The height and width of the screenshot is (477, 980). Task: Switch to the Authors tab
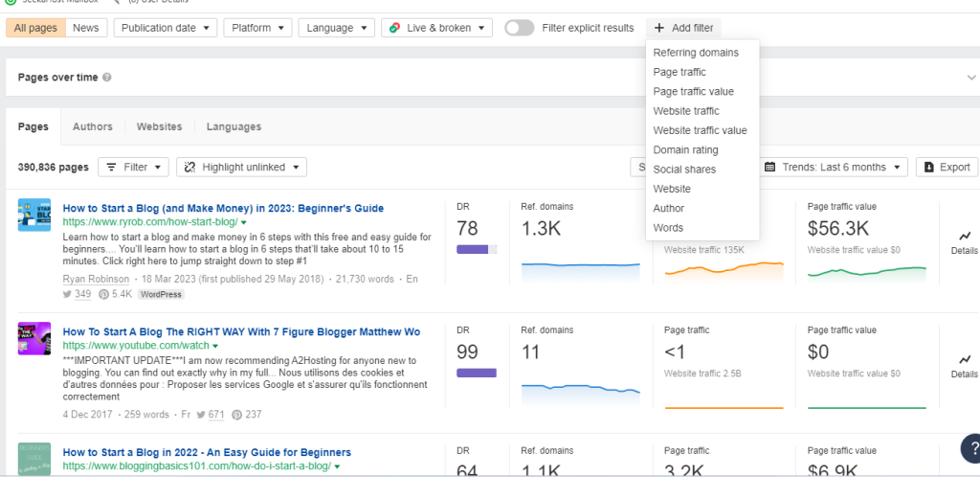93,126
